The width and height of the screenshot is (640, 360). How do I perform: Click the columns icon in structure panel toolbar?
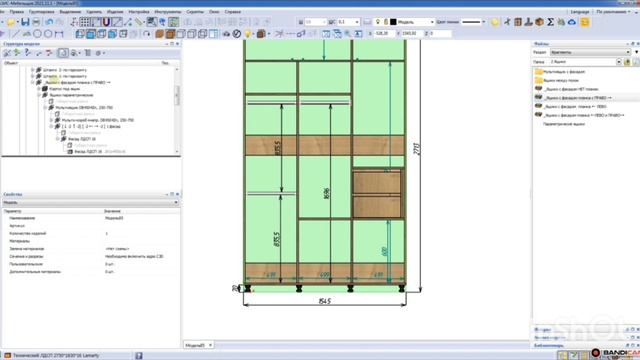point(87,53)
